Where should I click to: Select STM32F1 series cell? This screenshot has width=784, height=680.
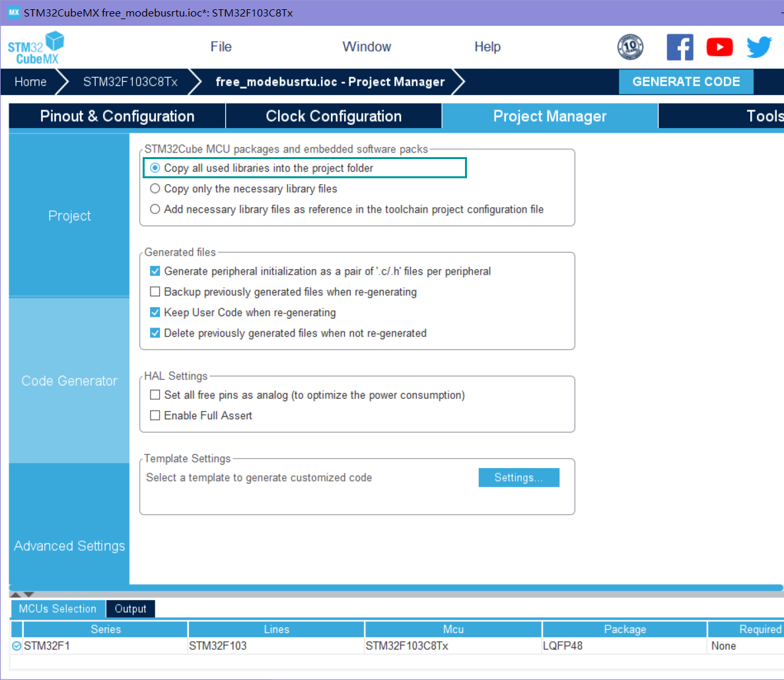coord(106,646)
